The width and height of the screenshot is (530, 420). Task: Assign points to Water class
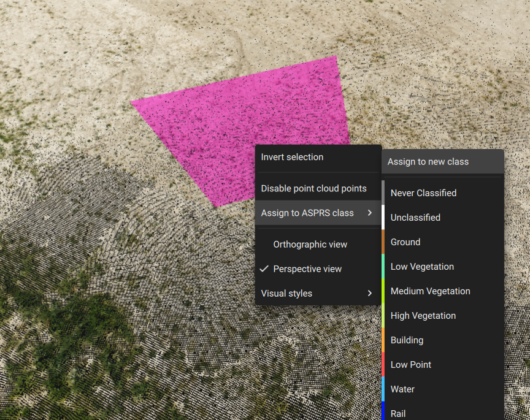[x=402, y=389]
